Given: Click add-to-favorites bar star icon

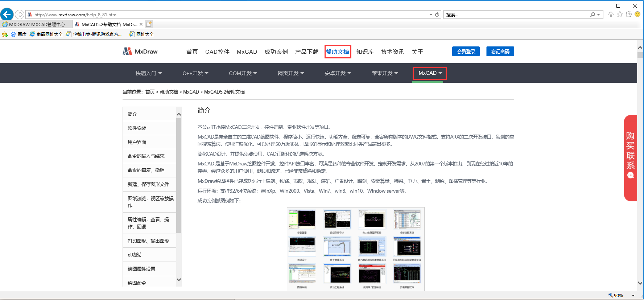Looking at the screenshot, I should tap(5, 34).
